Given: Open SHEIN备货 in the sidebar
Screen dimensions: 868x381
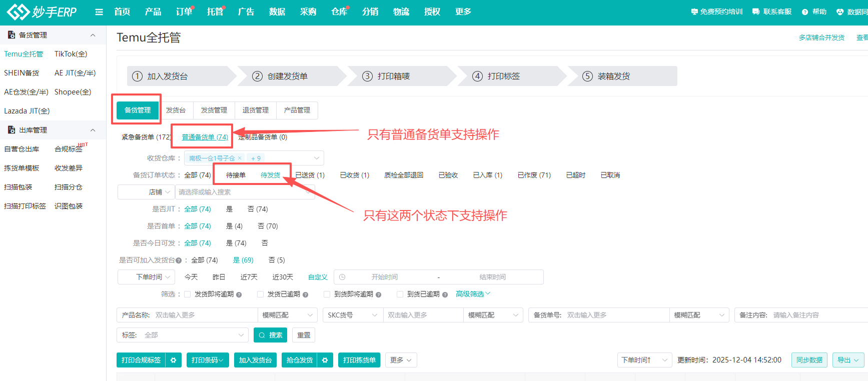Looking at the screenshot, I should [x=22, y=73].
